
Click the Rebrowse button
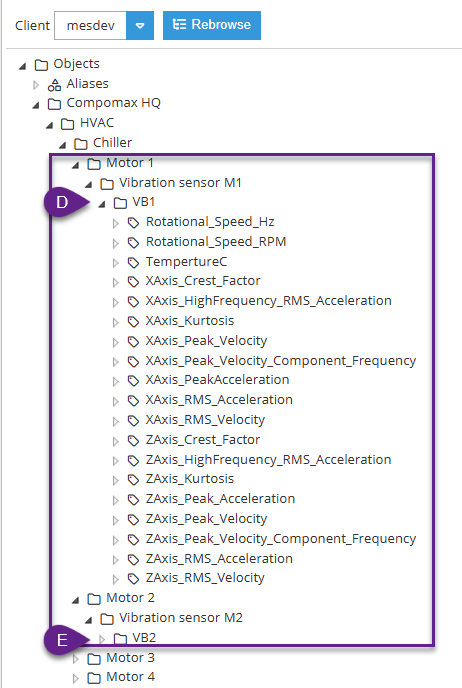[x=212, y=25]
